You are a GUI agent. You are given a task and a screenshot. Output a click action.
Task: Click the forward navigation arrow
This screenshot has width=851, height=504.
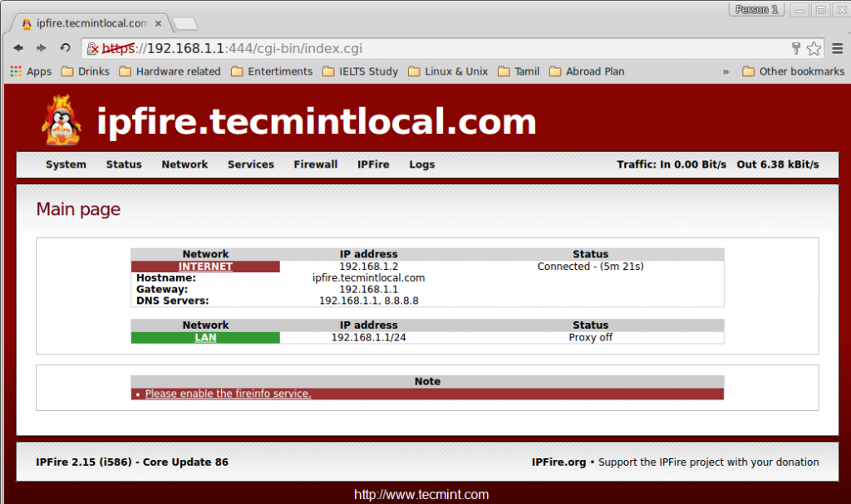click(x=40, y=48)
